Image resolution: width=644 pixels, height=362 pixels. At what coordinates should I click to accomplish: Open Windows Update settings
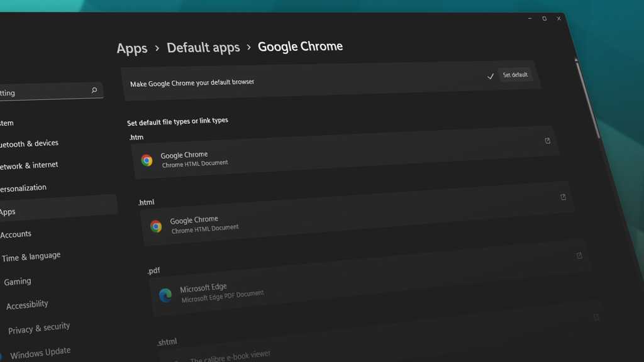pyautogui.click(x=40, y=353)
